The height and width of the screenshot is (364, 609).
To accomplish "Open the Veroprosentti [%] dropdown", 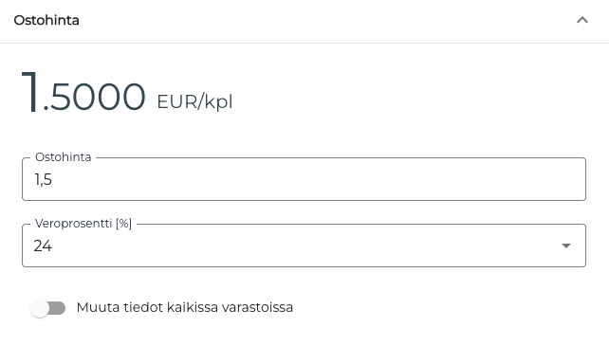I will [x=304, y=246].
